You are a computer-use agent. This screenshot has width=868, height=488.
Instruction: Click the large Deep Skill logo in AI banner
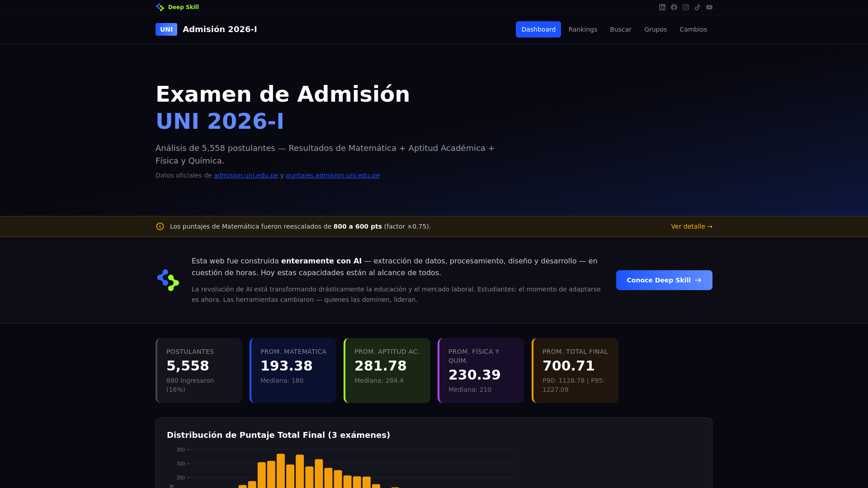tap(168, 280)
